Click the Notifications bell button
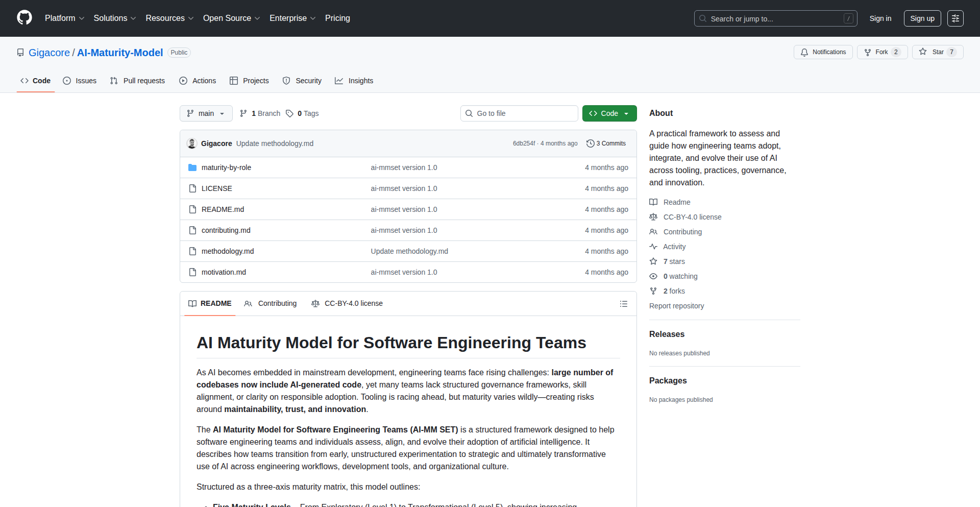This screenshot has width=980, height=507. coord(823,52)
